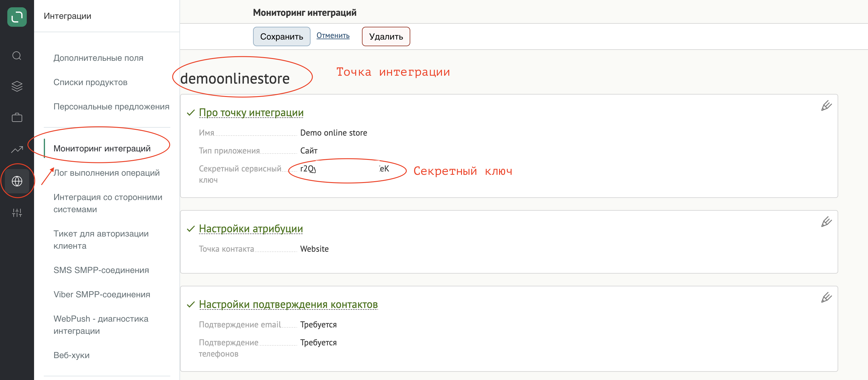Open the briefcase icon in sidebar
Viewport: 868px width, 380px height.
click(x=17, y=118)
